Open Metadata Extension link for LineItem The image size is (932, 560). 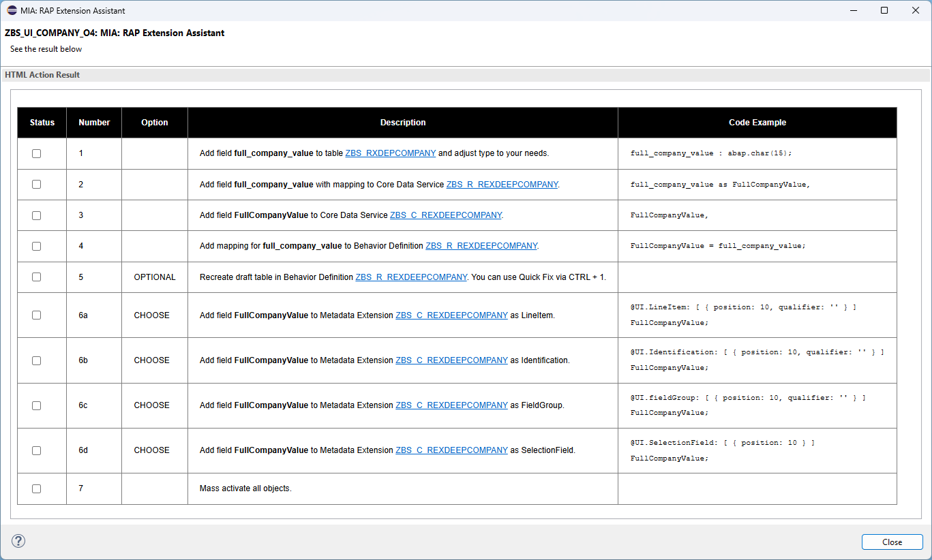pyautogui.click(x=451, y=315)
